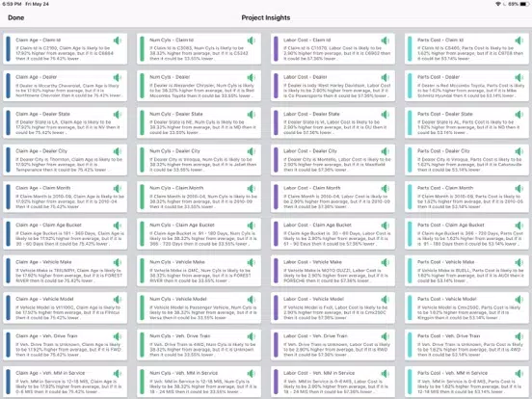The height and width of the screenshot is (399, 532).
Task: Play audio for Claim Age - Dealer City card
Action: click(x=118, y=151)
